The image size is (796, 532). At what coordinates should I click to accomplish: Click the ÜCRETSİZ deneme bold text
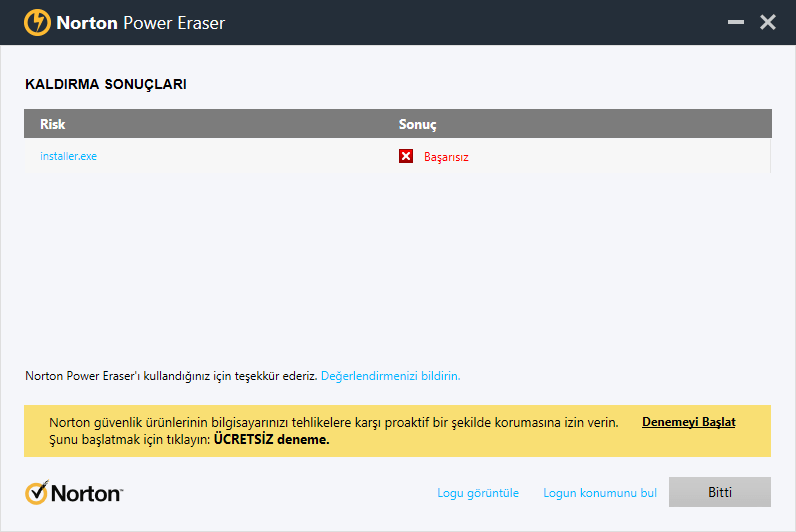[272, 439]
